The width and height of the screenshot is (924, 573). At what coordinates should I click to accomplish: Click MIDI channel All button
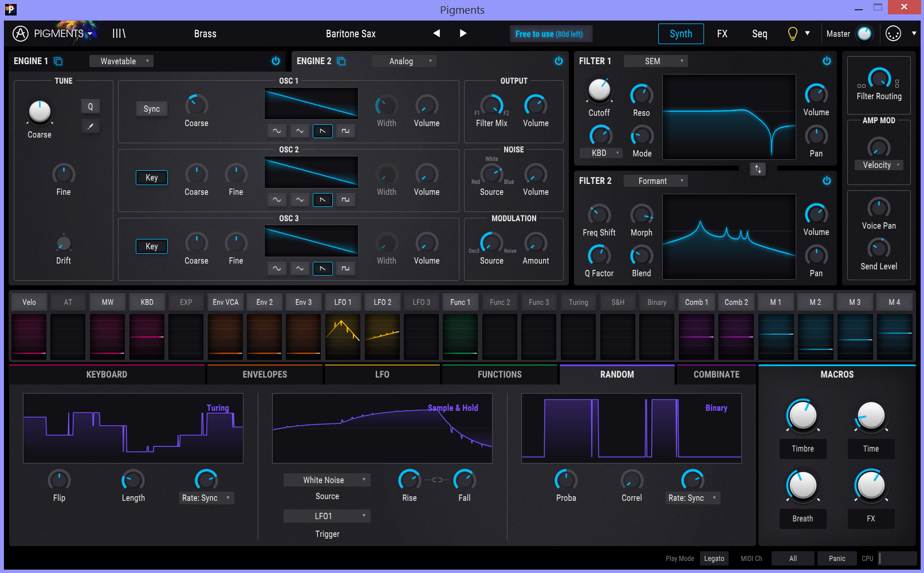tap(793, 559)
